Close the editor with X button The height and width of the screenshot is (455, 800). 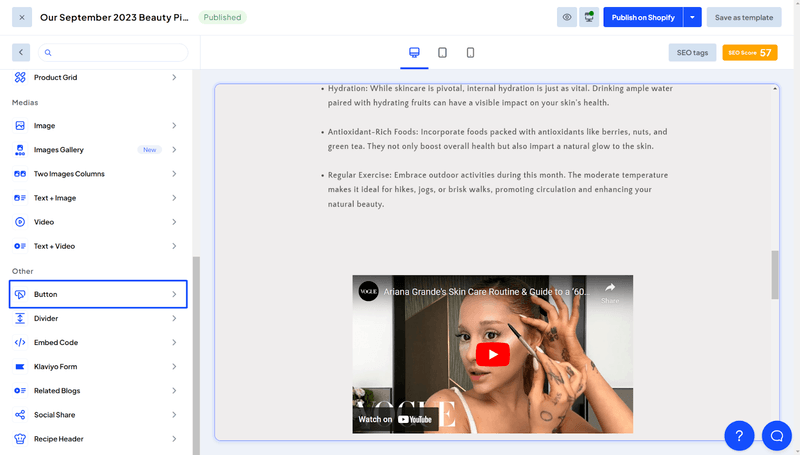tap(22, 17)
